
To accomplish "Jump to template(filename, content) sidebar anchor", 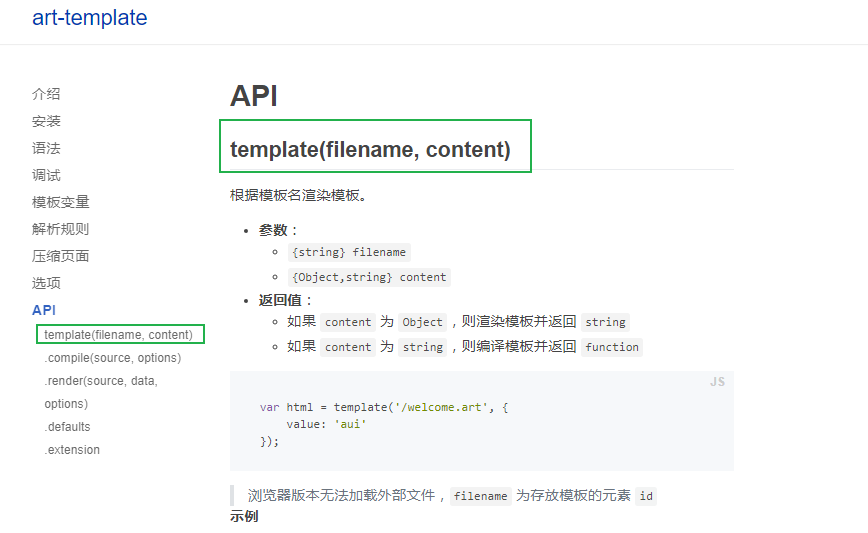I will 118,335.
